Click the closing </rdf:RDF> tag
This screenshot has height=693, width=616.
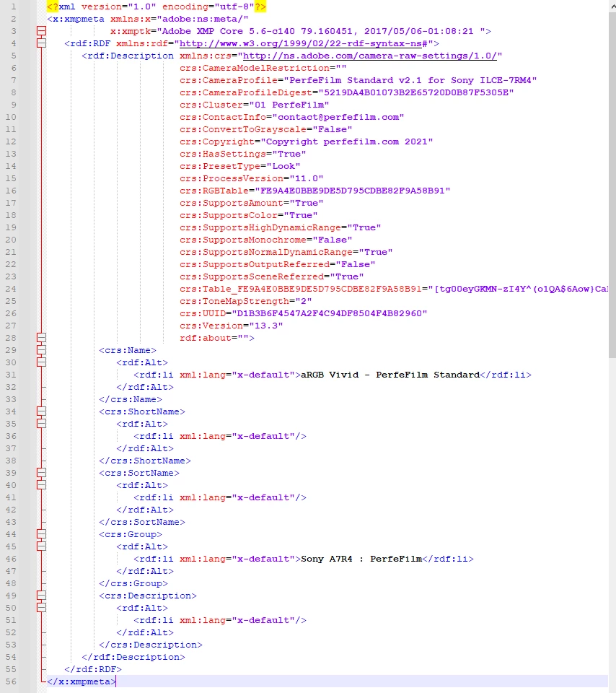(93, 670)
